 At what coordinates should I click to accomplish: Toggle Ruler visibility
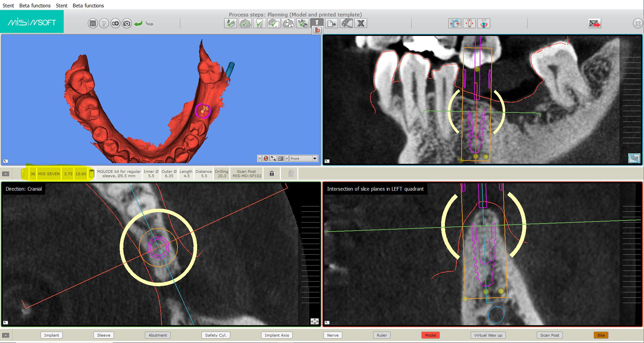pos(382,335)
